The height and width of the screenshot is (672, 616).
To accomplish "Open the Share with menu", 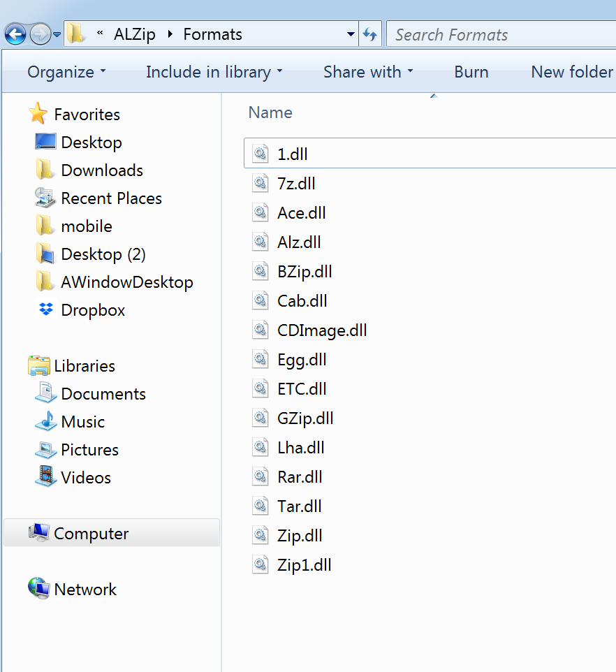I will click(368, 72).
